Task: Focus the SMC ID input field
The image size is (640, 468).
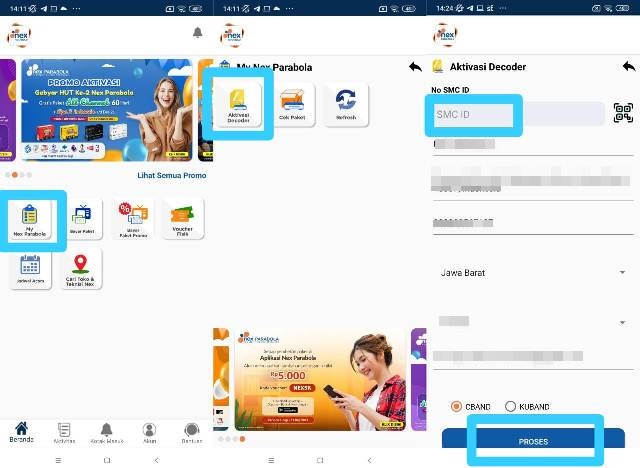Action: tap(518, 114)
